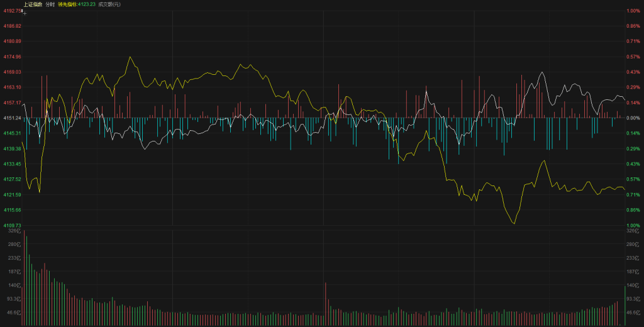Viewport: 644px width, 327px height.
Task: Click the 4151.24 baseline price label
Action: coord(12,118)
